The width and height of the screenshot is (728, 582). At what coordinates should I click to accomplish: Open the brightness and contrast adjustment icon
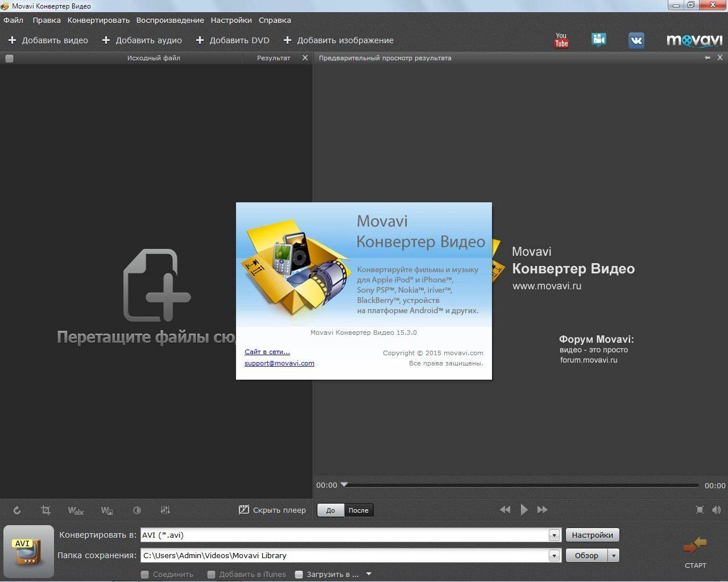pyautogui.click(x=136, y=510)
